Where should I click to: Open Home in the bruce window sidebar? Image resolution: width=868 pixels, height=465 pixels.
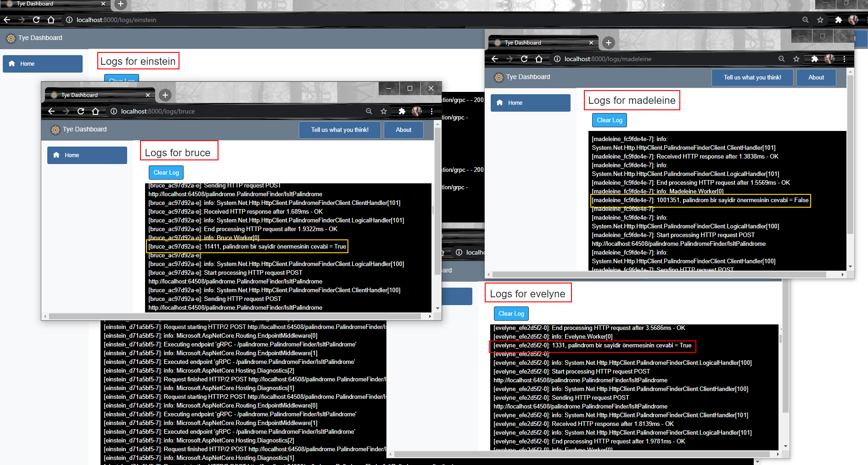[87, 155]
